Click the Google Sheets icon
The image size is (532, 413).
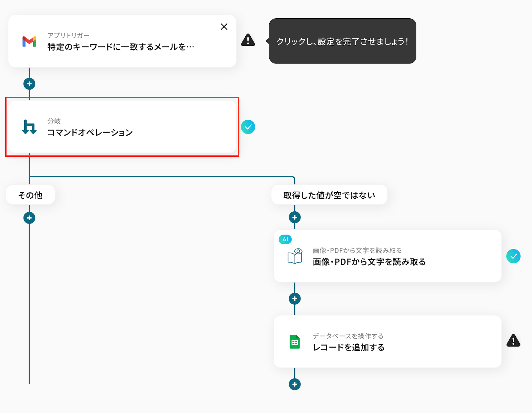click(295, 342)
